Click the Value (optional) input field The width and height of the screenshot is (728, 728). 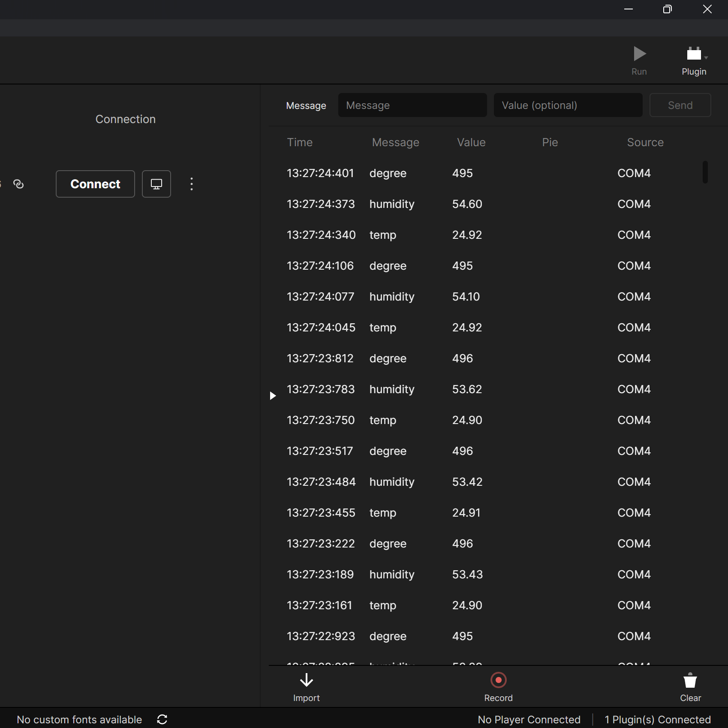pyautogui.click(x=568, y=105)
